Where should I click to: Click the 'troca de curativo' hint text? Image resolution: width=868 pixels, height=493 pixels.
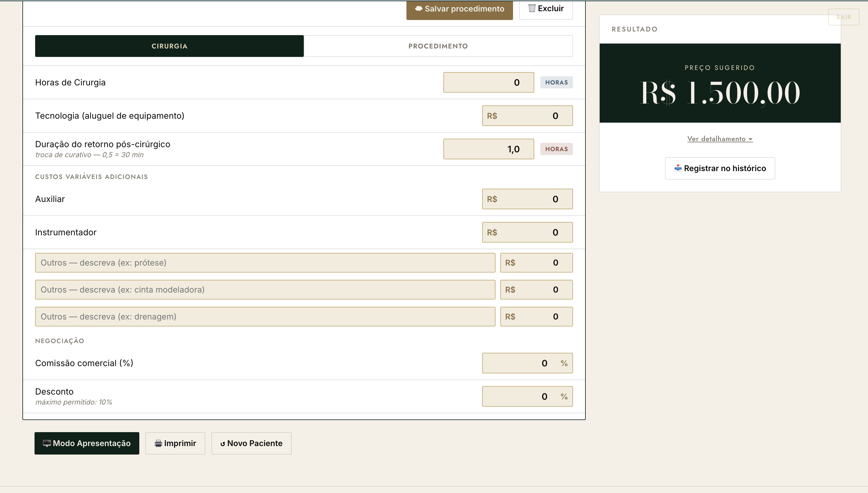pyautogui.click(x=89, y=155)
